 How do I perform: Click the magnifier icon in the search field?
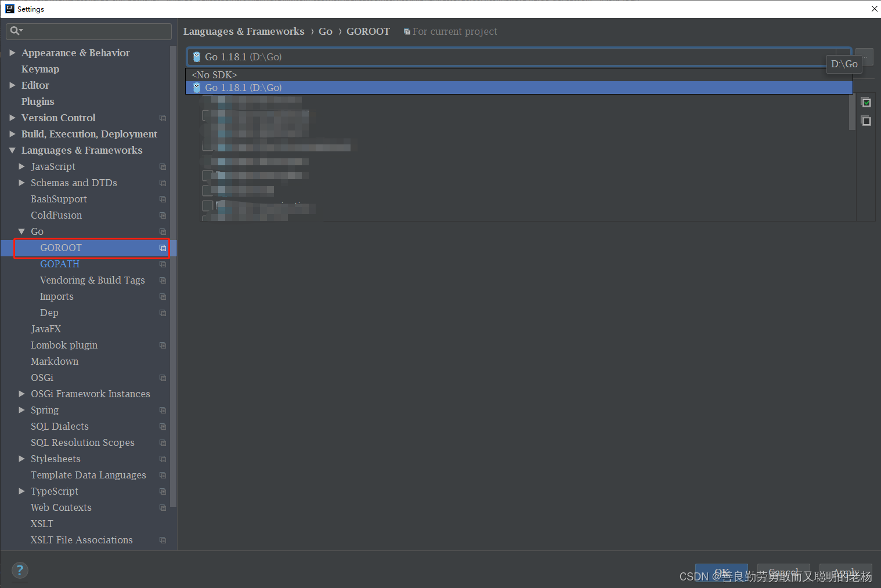[x=16, y=31]
